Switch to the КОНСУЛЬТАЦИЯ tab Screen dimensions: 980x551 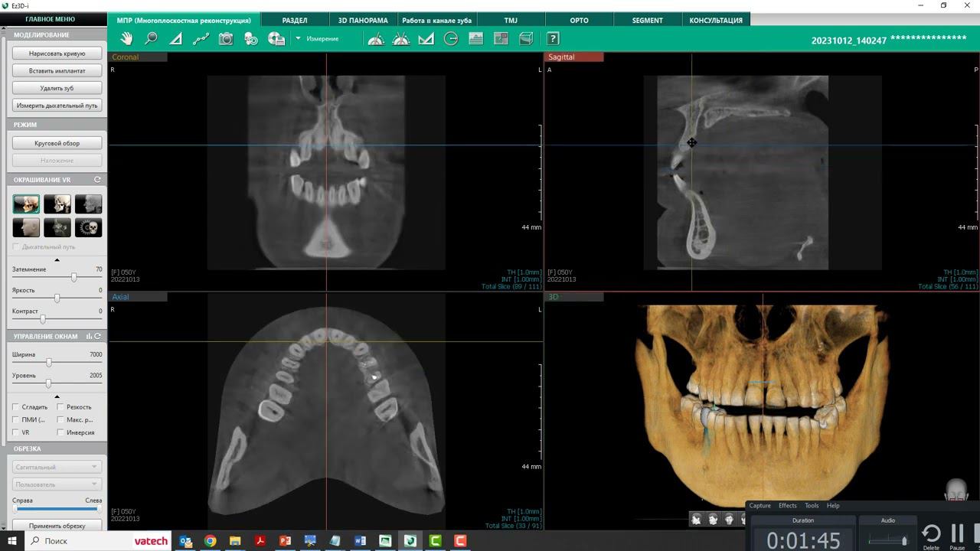tap(716, 20)
